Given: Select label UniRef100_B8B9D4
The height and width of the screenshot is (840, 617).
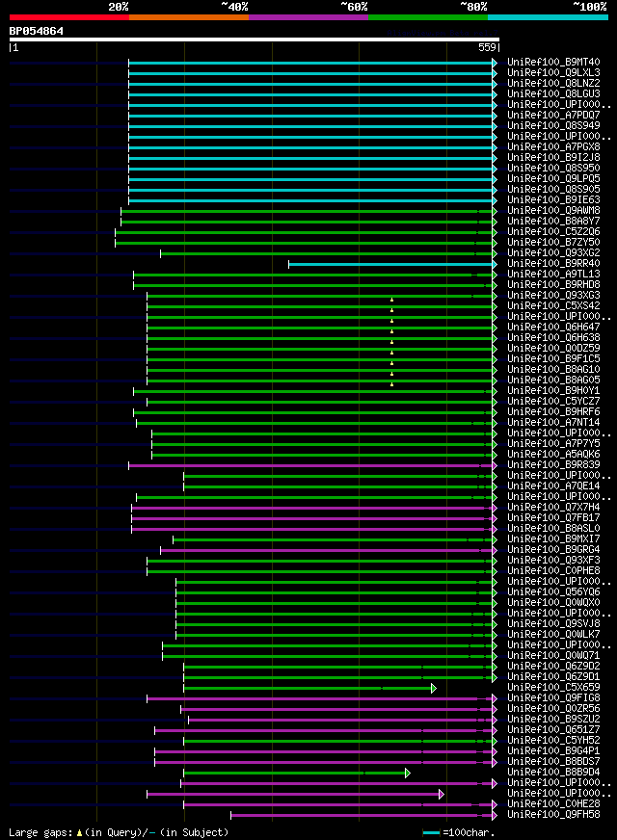Looking at the screenshot, I should pos(553,772).
